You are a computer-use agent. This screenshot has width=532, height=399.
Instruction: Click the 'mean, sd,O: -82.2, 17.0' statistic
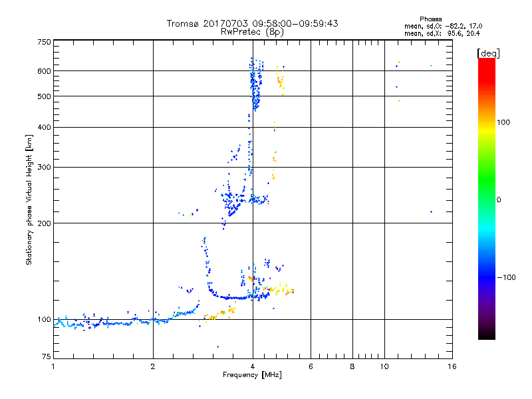pyautogui.click(x=443, y=26)
